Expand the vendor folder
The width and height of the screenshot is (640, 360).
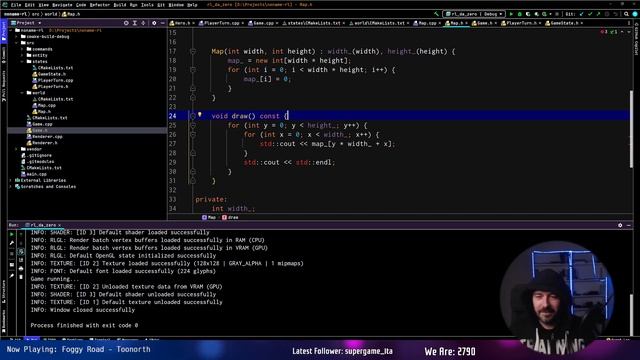(17, 149)
